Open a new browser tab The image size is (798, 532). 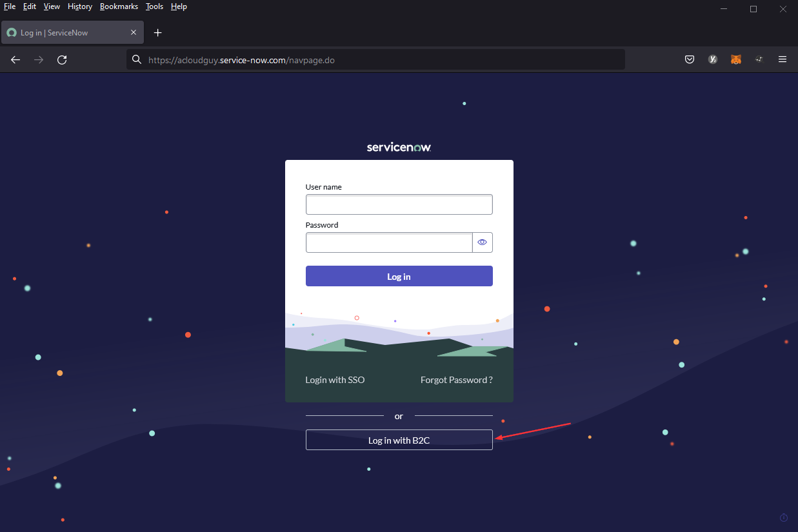click(x=157, y=32)
